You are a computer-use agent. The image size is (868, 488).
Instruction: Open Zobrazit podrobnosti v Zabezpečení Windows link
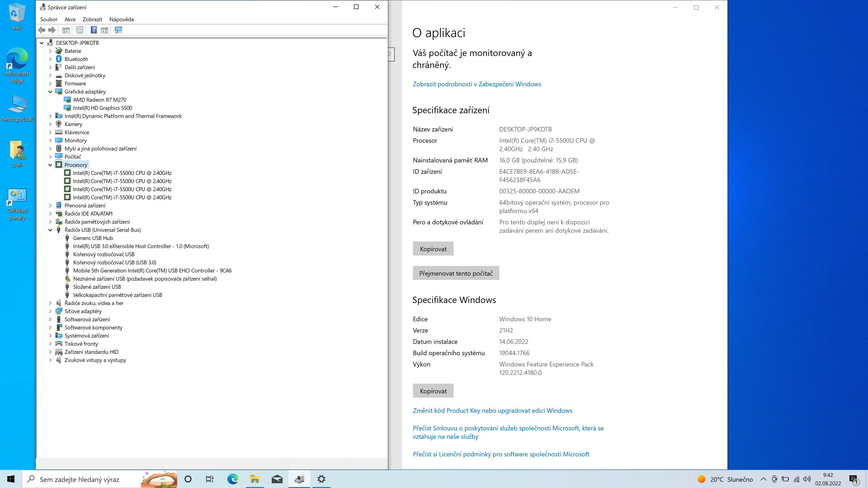pos(477,84)
